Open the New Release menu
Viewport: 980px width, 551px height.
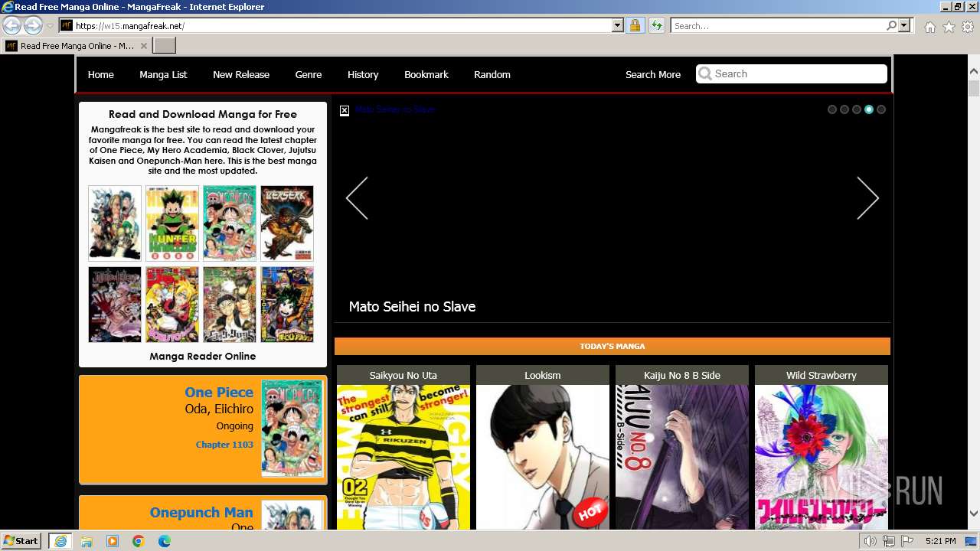[x=241, y=74]
